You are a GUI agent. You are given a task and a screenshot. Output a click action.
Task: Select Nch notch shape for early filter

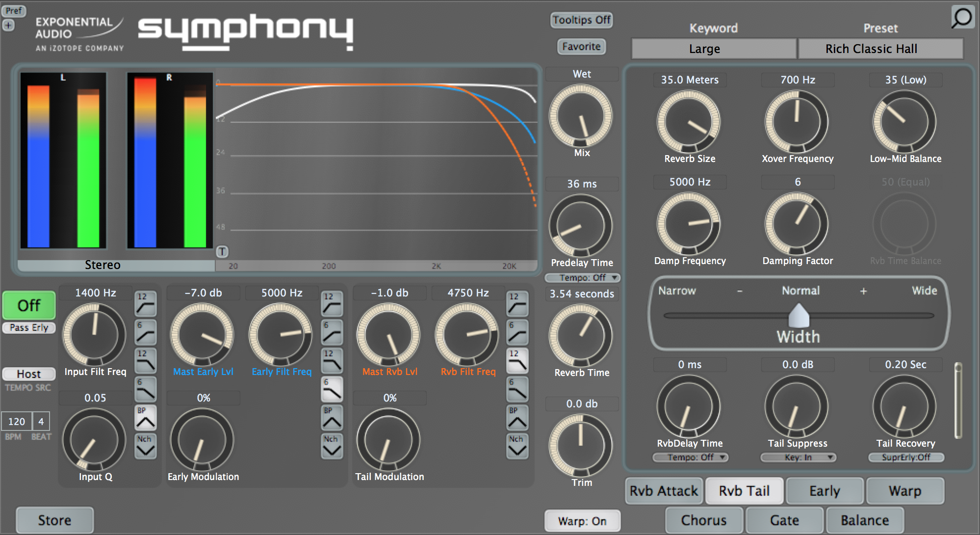332,446
